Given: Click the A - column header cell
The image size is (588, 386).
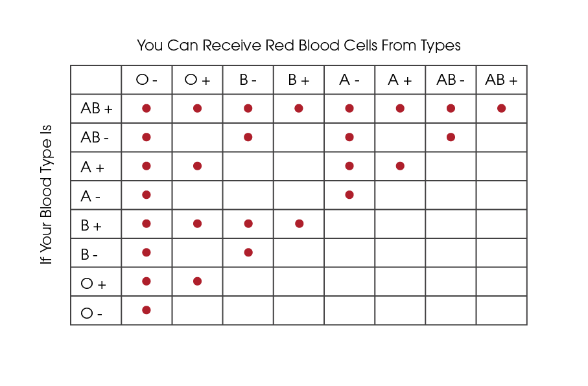Looking at the screenshot, I should pyautogui.click(x=349, y=80).
